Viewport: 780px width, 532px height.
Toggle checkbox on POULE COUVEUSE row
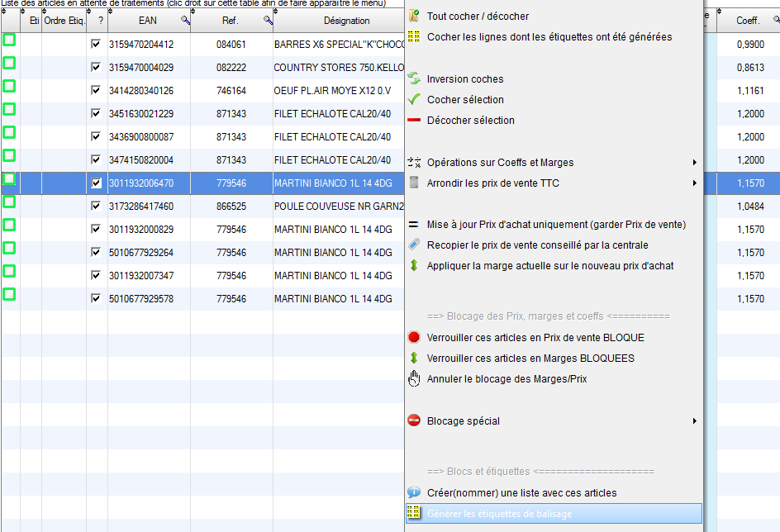(x=97, y=206)
